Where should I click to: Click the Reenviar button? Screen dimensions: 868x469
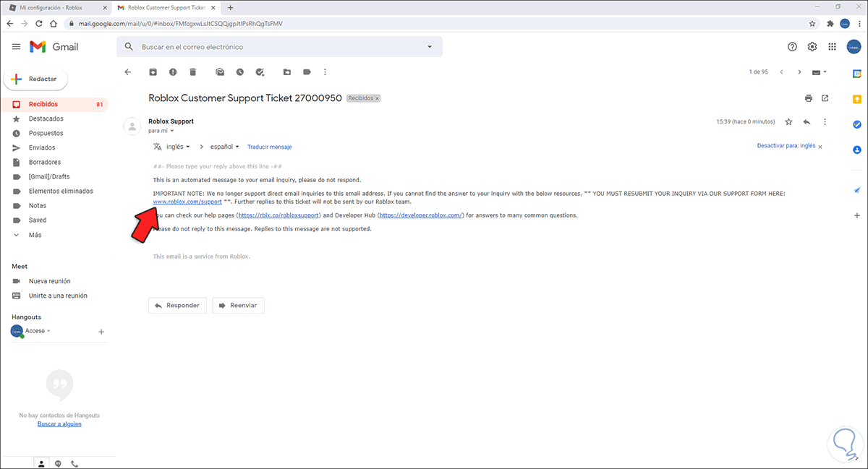[x=238, y=306]
